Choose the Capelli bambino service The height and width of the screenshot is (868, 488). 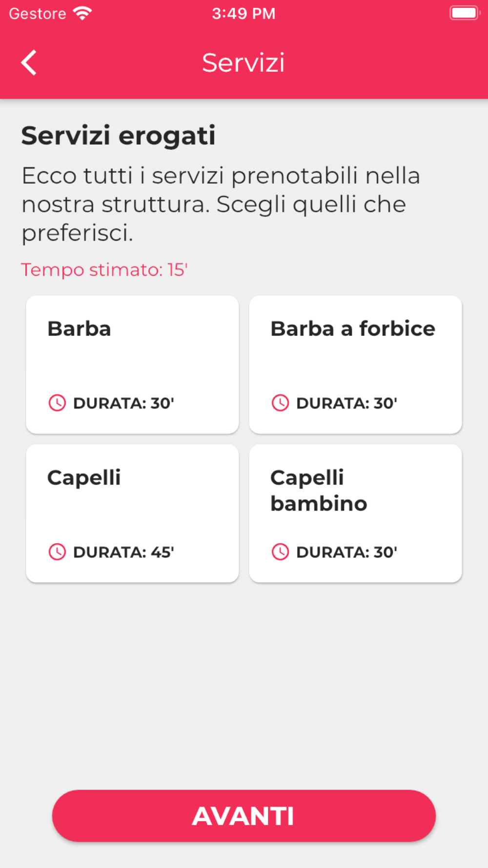[355, 513]
